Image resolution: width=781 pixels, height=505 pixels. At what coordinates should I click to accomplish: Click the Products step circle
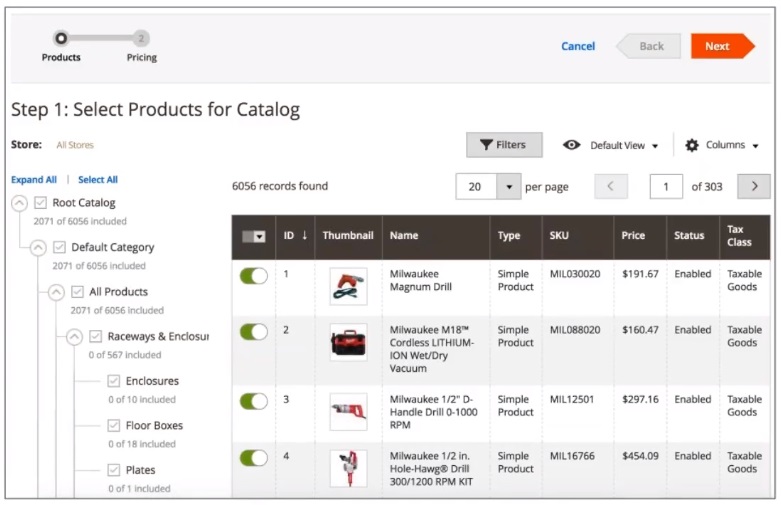[x=61, y=38]
